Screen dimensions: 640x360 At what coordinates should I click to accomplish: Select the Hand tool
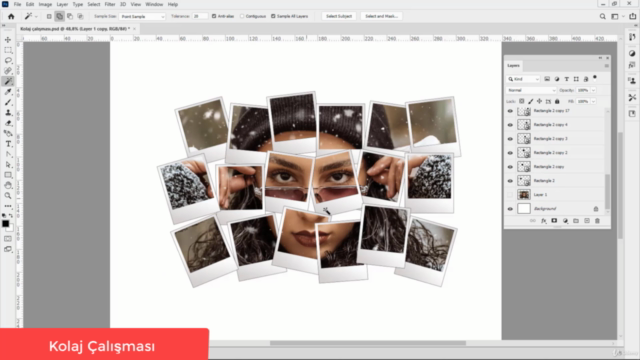(8, 186)
